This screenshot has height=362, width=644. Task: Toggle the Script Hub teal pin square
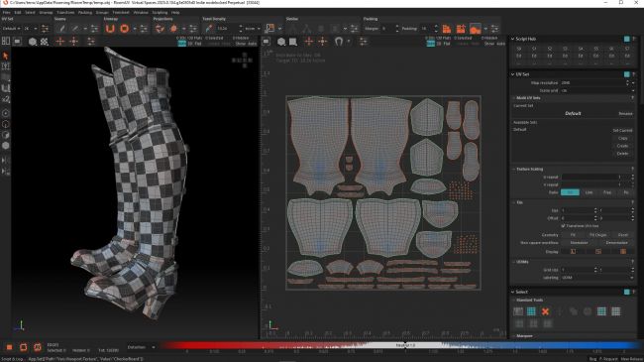[x=627, y=39]
